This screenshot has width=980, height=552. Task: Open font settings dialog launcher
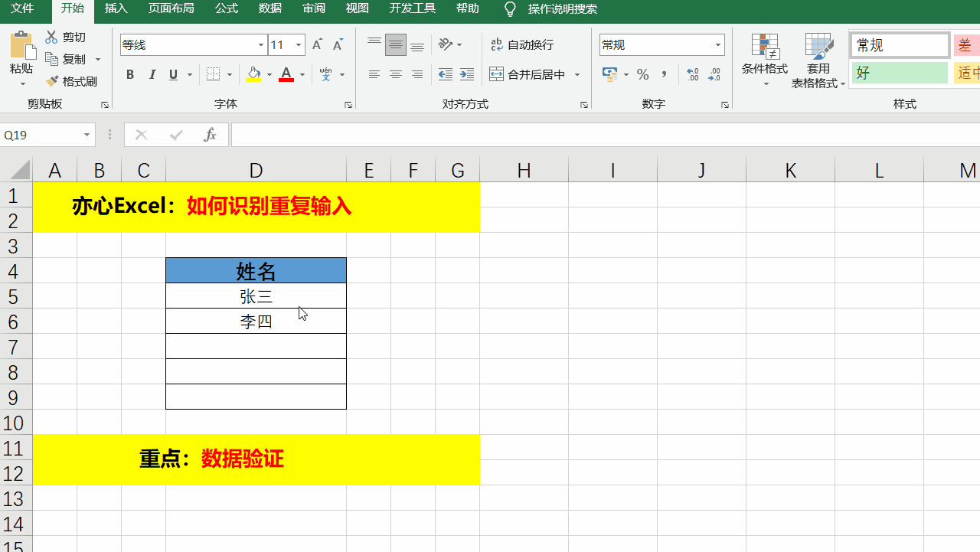348,105
